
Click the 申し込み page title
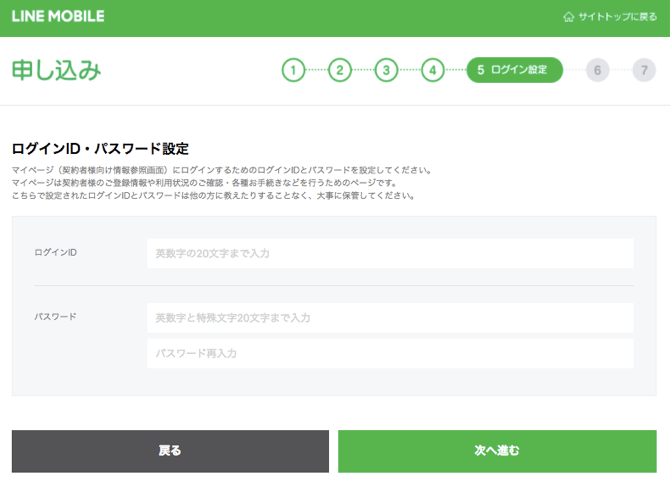(x=56, y=71)
